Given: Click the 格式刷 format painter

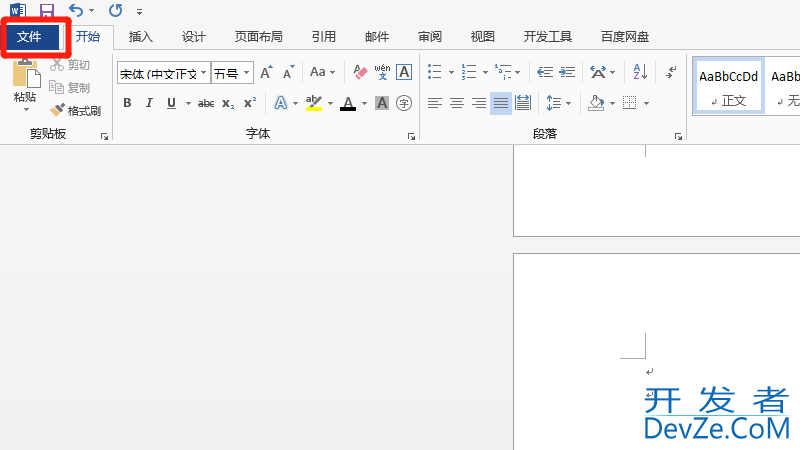Looking at the screenshot, I should click(x=75, y=110).
